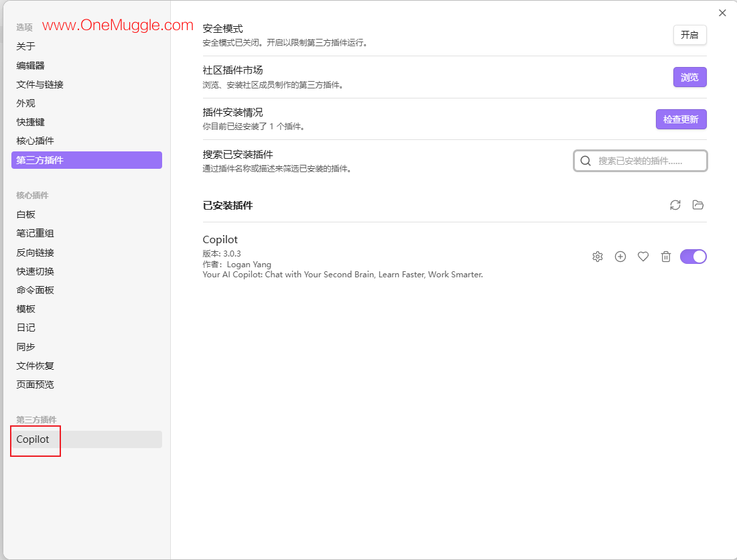Browse community plugins with 浏览 button

(x=689, y=77)
